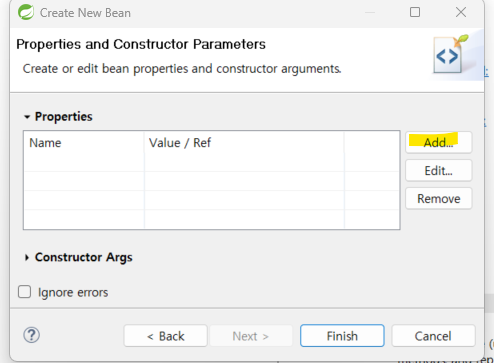Minimize the Create New Bean window
The image size is (494, 363).
coord(370,12)
